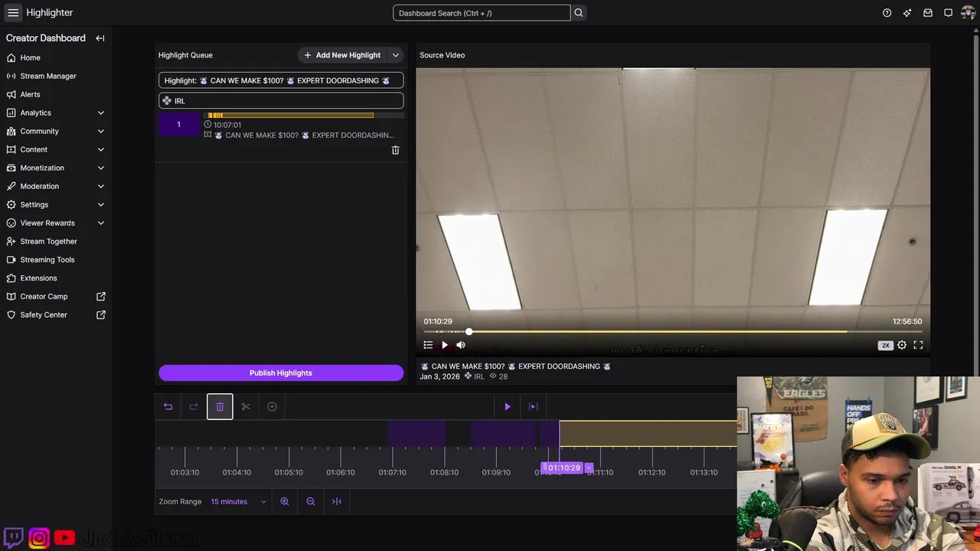Play the timeline highlight preview
This screenshot has width=980, height=551.
(x=507, y=406)
